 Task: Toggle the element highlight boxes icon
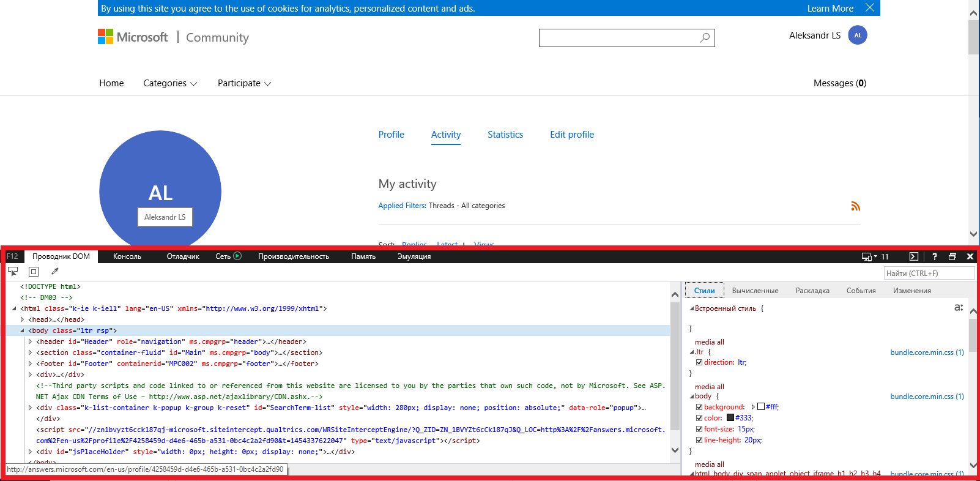(34, 271)
